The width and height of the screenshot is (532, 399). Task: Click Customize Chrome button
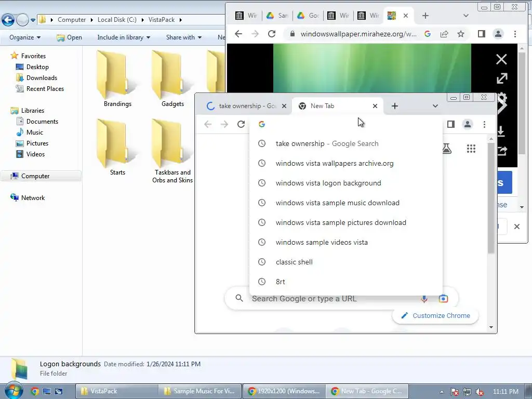pyautogui.click(x=436, y=315)
